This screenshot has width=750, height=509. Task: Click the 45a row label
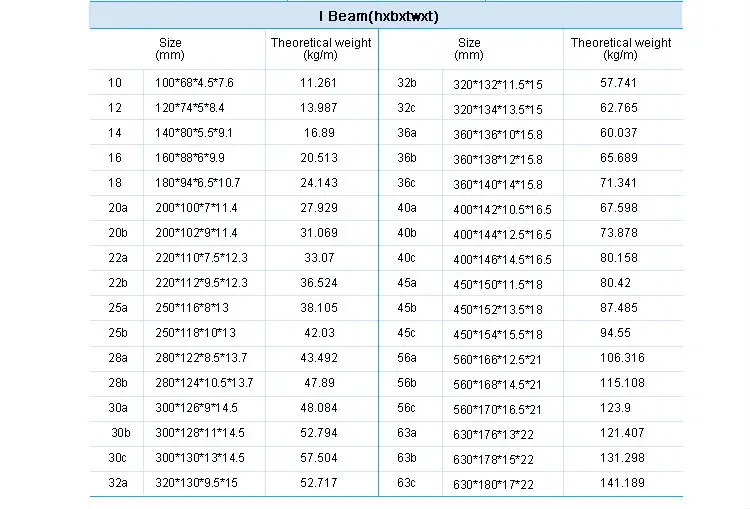tap(407, 282)
